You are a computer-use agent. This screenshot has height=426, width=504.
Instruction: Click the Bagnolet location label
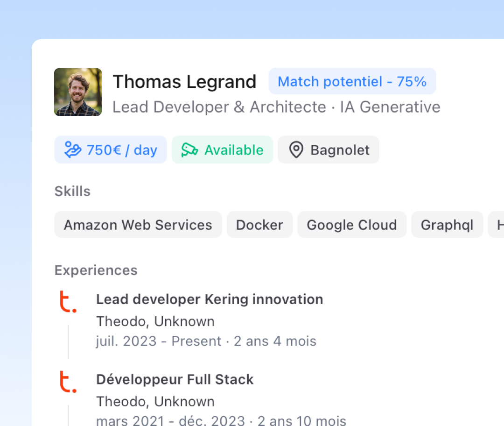pos(340,150)
